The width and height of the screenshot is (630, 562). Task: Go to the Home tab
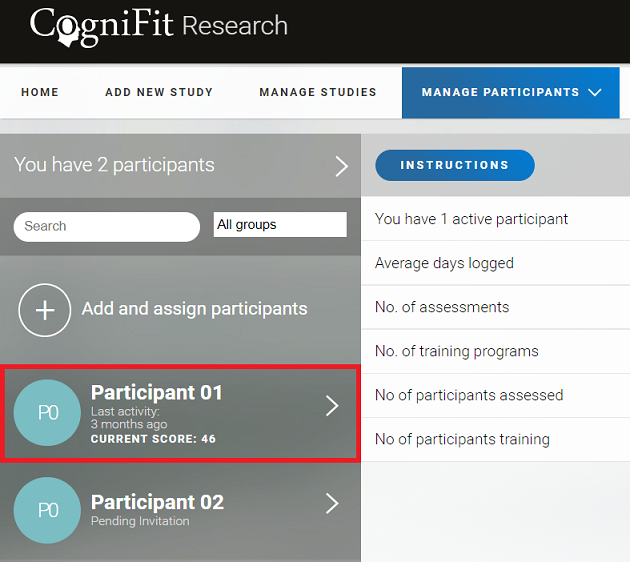(x=40, y=93)
